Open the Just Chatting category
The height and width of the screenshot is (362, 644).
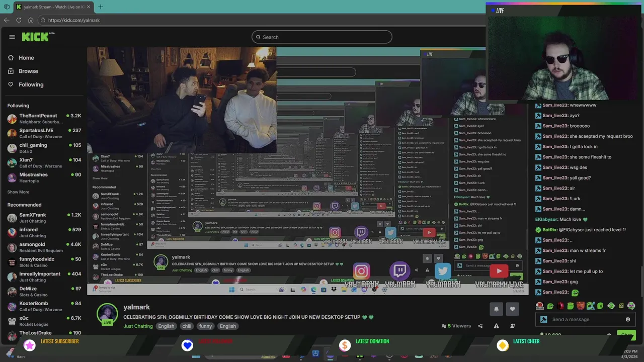tap(138, 326)
